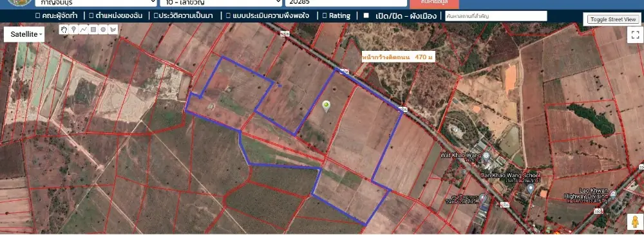Image resolution: width=644 pixels, height=235 pixels.
Task: Open the คณะผู้จัดทำ menu item
Action: tap(56, 16)
